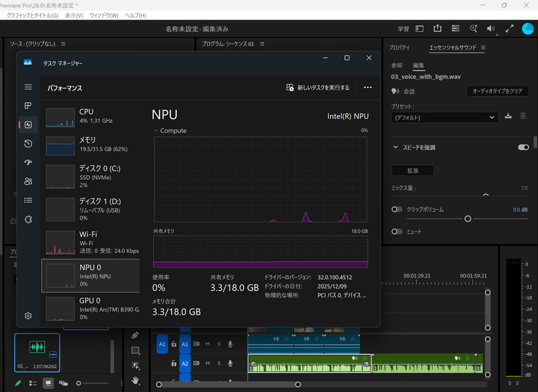
Task: Select メモリ in performance list
Action: point(91,145)
